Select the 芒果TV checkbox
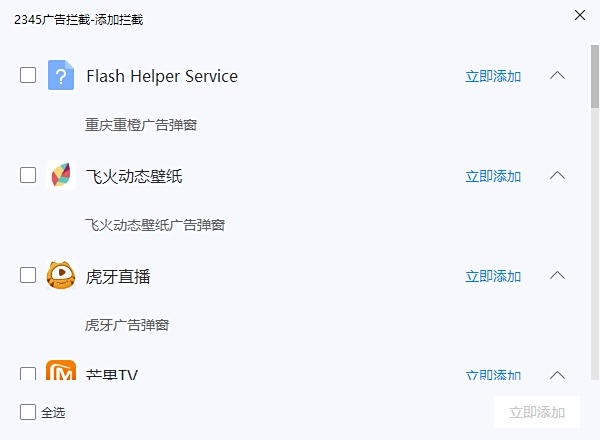This screenshot has height=440, width=600. click(x=28, y=374)
